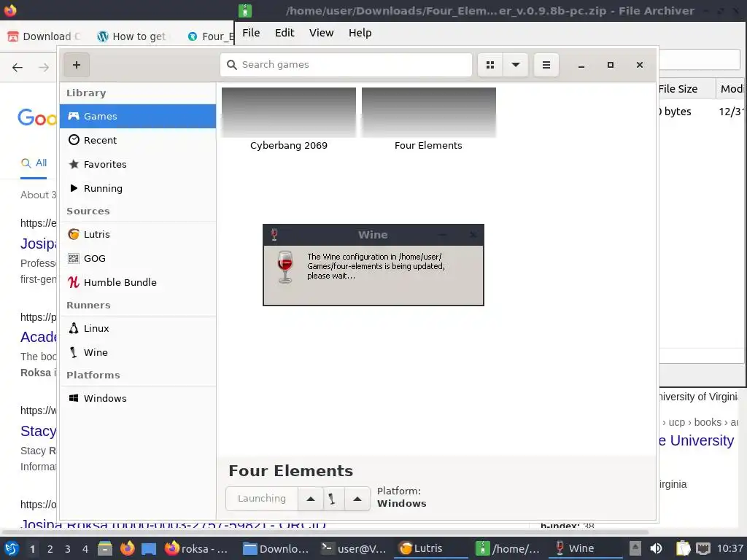The width and height of the screenshot is (747, 560).
Task: Select the Lutris source
Action: 138,234
